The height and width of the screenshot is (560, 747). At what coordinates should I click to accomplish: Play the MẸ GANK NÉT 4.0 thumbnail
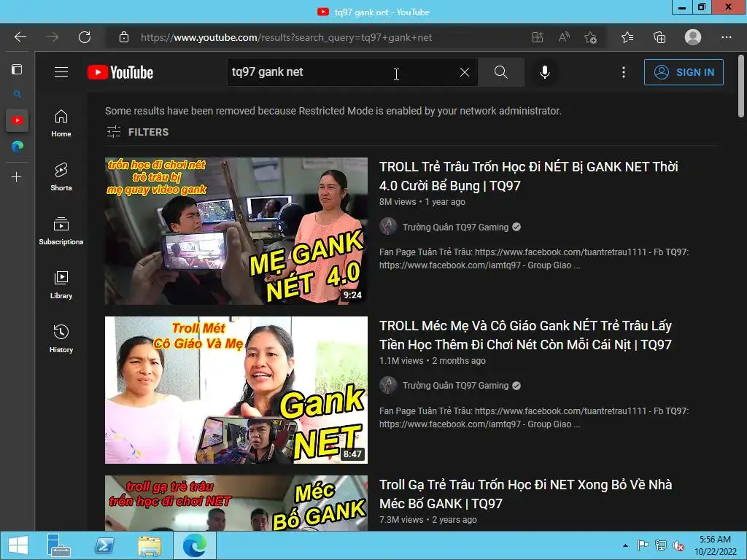(236, 231)
